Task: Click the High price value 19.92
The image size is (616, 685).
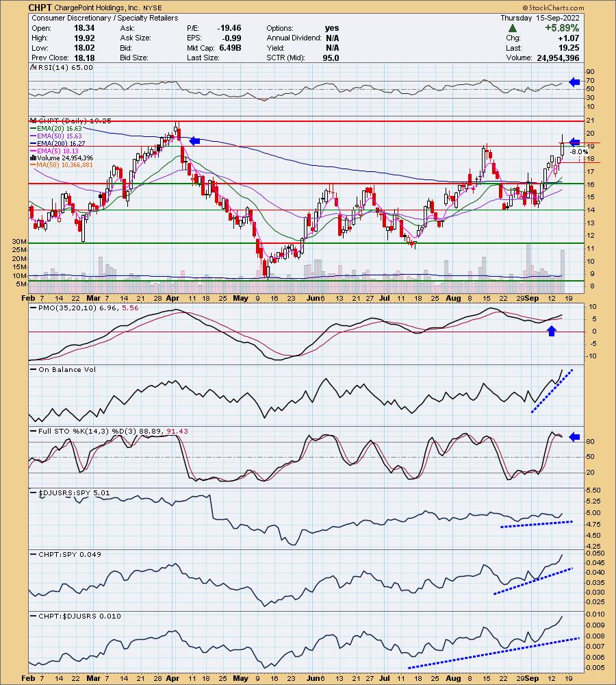Action: 84,38
